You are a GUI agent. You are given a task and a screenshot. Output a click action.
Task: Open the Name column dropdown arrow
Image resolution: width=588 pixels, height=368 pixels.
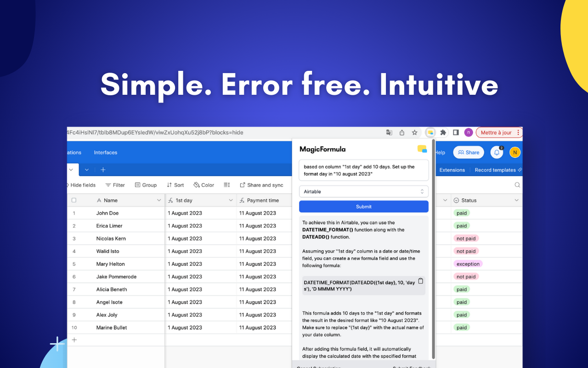click(x=159, y=201)
